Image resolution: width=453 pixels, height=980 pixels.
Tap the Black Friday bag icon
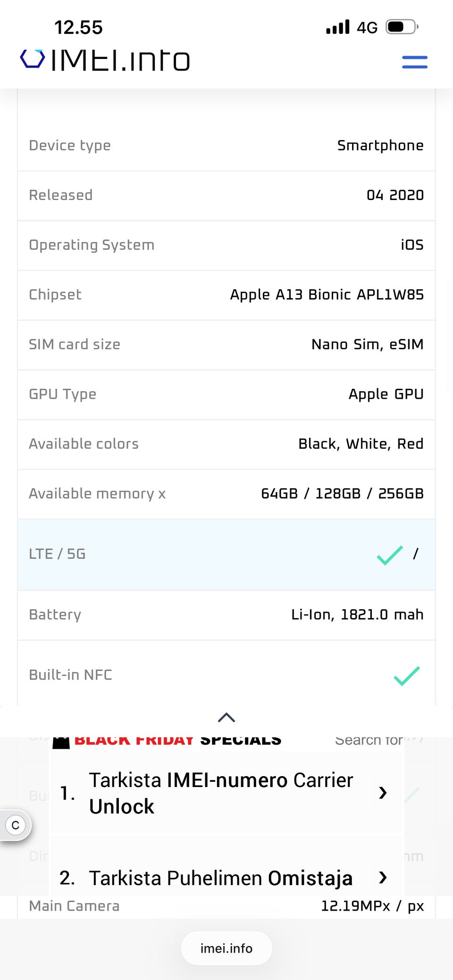[61, 742]
